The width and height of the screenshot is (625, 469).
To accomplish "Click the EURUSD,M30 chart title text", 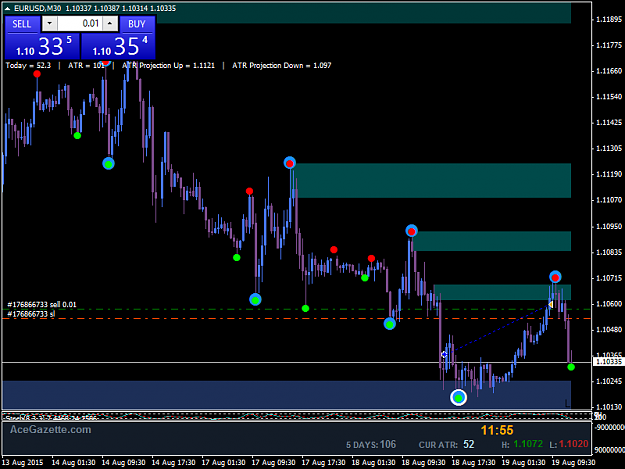I will (37, 8).
